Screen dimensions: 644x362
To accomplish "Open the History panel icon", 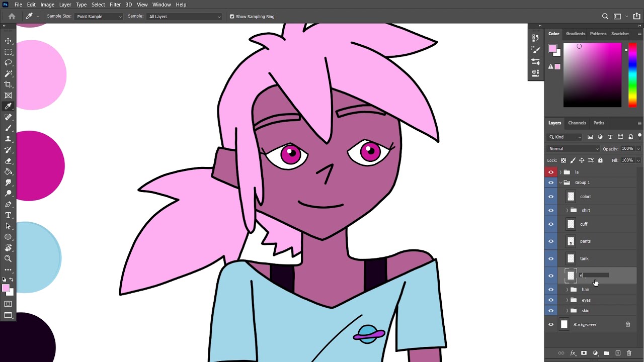I will 535,38.
